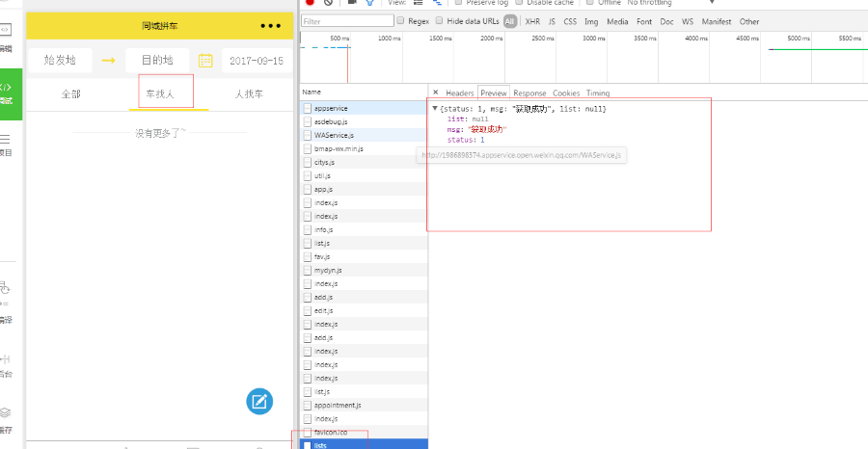Select the large request rows view icon

(x=420, y=2)
